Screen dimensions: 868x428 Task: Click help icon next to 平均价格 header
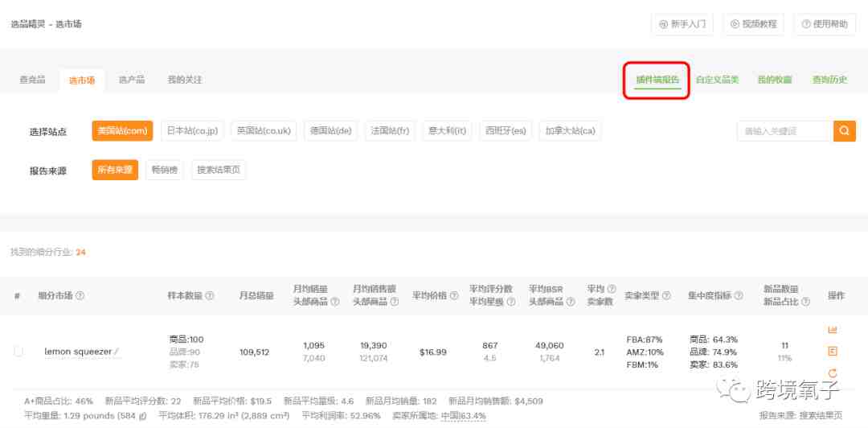point(454,296)
